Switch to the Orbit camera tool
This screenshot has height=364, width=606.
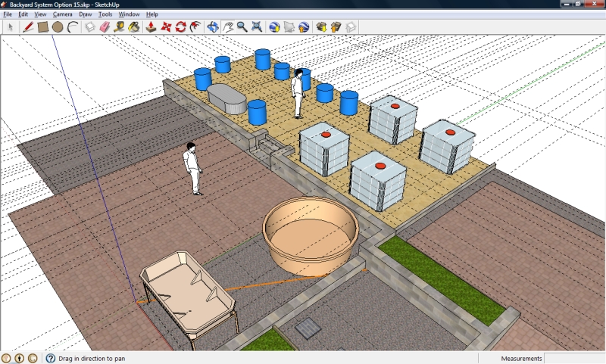213,26
